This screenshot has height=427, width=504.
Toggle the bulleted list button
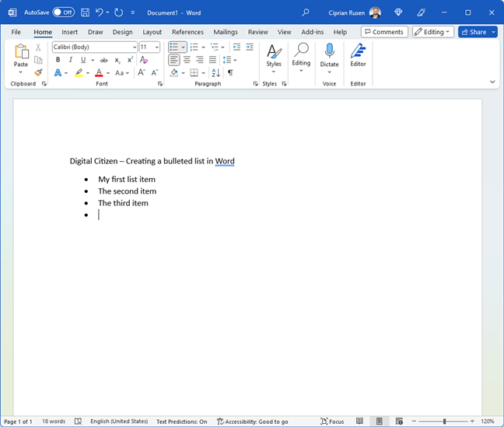pyautogui.click(x=174, y=47)
